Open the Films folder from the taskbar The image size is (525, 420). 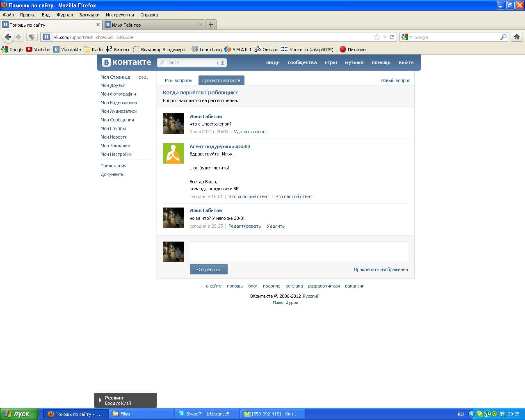tap(142, 414)
